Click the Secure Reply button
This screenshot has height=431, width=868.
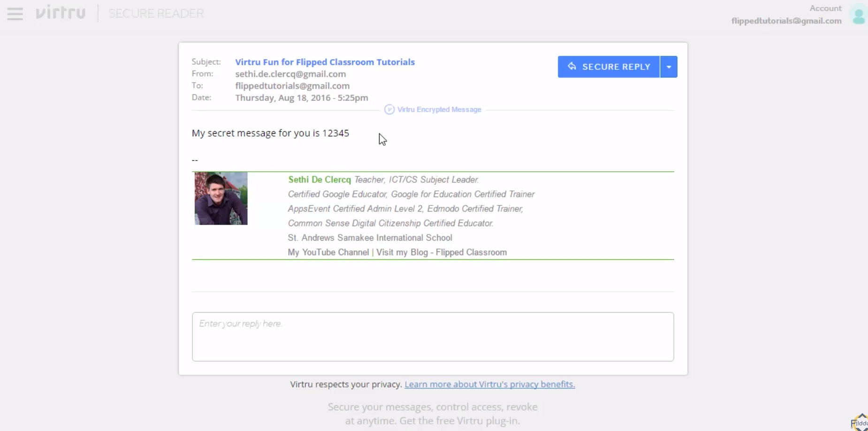click(609, 67)
